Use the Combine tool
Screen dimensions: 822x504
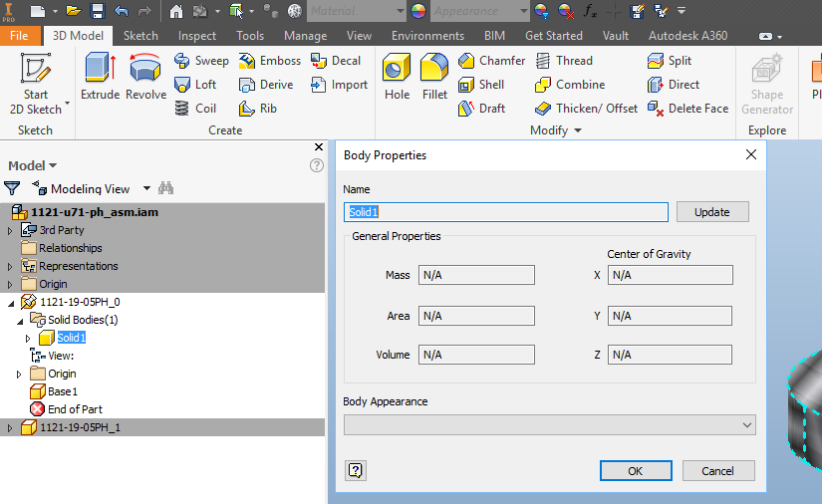[x=570, y=85]
